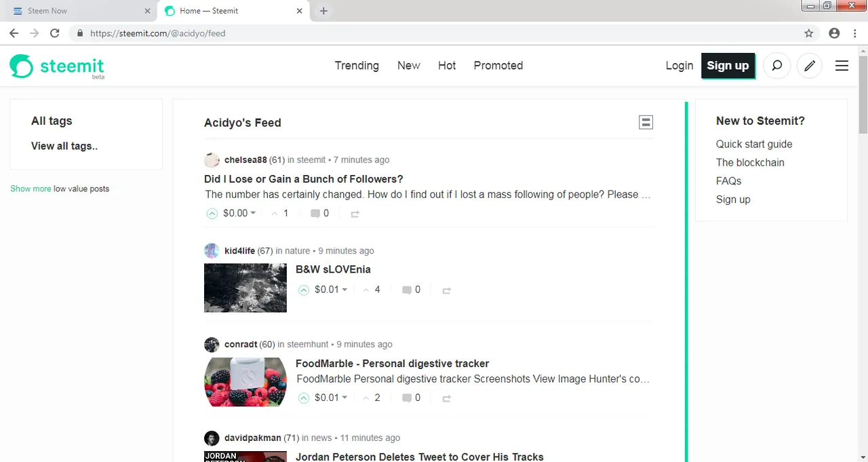Open FoodMarble - Personal digestive tracker title
868x462 pixels.
click(393, 364)
